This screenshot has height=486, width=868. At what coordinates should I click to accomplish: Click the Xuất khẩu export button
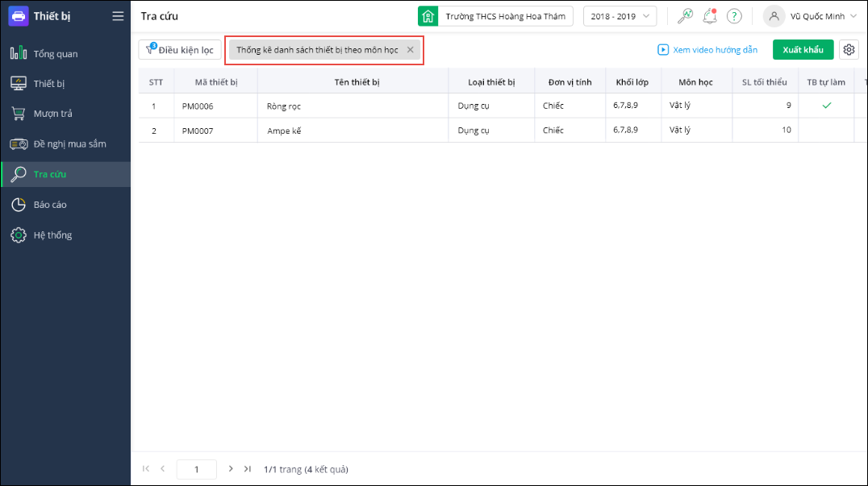click(803, 50)
